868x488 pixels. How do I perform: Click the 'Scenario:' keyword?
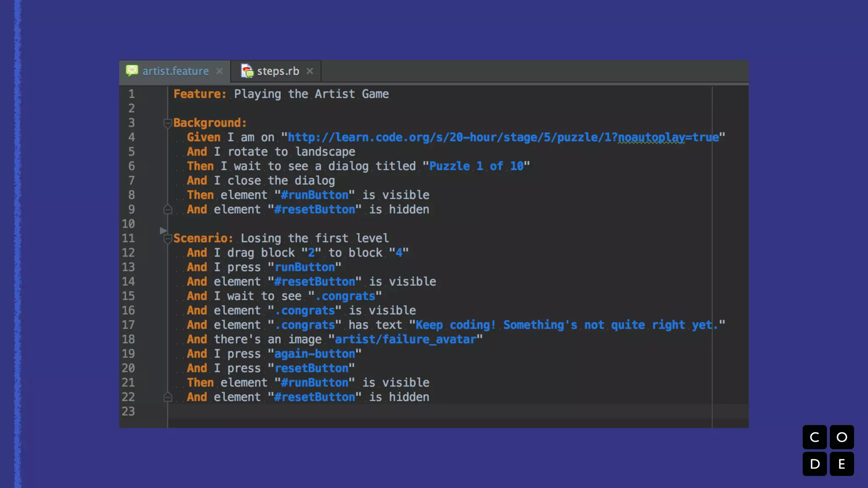203,238
